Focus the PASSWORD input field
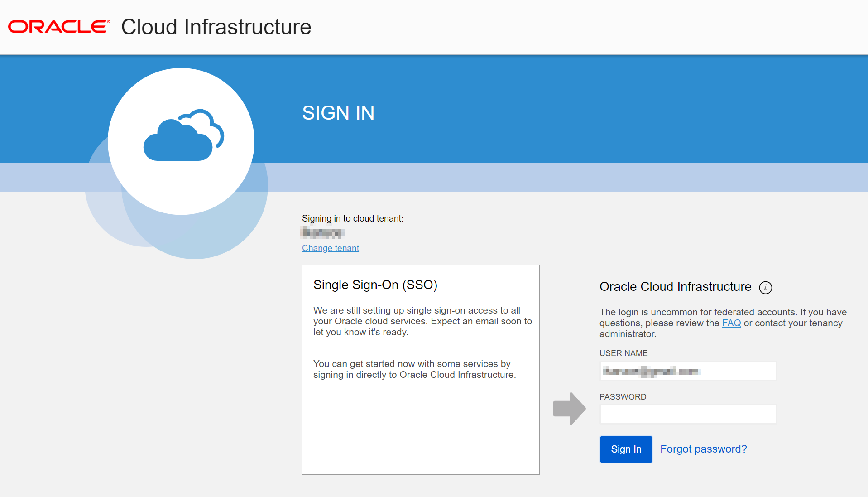This screenshot has height=497, width=868. pyautogui.click(x=688, y=414)
